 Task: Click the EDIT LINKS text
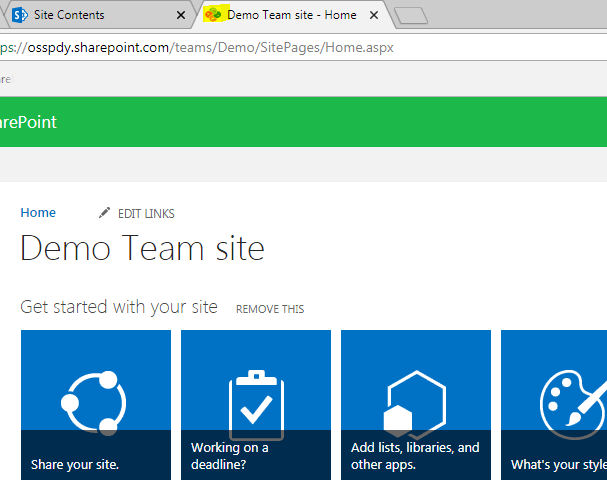[x=146, y=214]
